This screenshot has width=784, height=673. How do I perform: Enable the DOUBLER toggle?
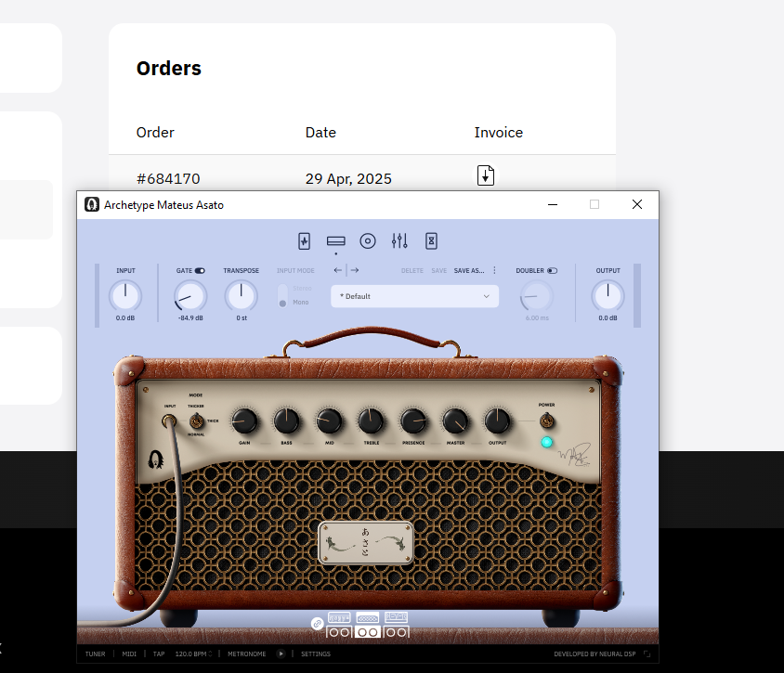click(x=552, y=271)
